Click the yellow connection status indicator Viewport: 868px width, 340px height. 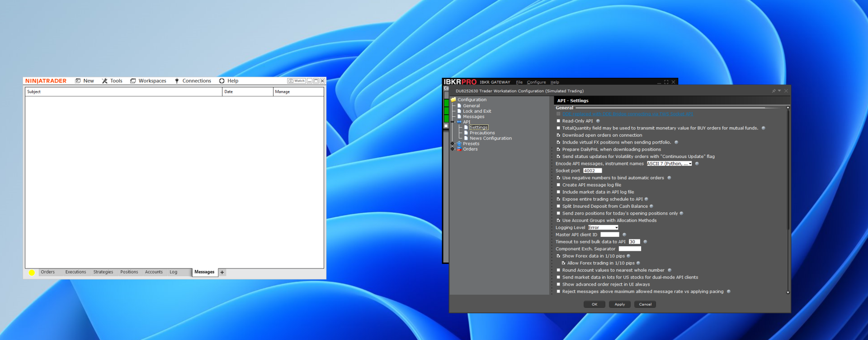tap(32, 273)
